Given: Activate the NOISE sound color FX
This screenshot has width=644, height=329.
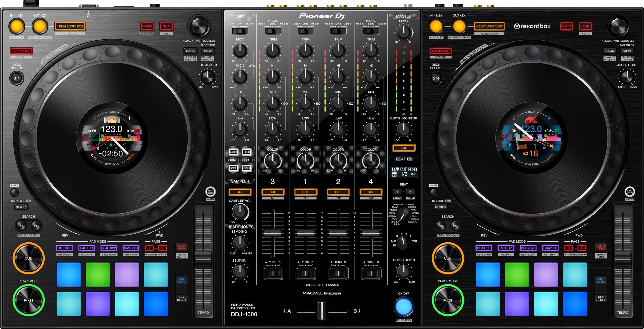Looking at the screenshot, I should coord(233,168).
